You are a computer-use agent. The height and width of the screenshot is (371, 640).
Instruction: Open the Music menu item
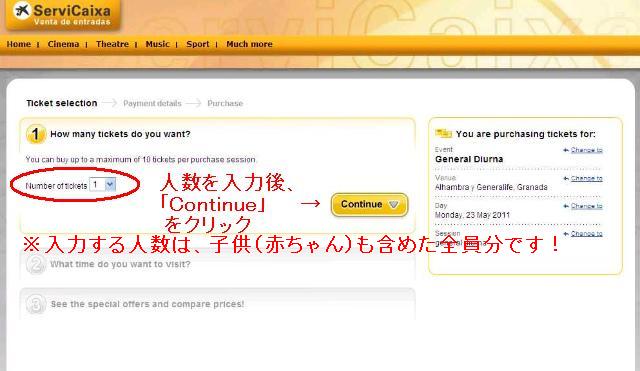(x=158, y=44)
